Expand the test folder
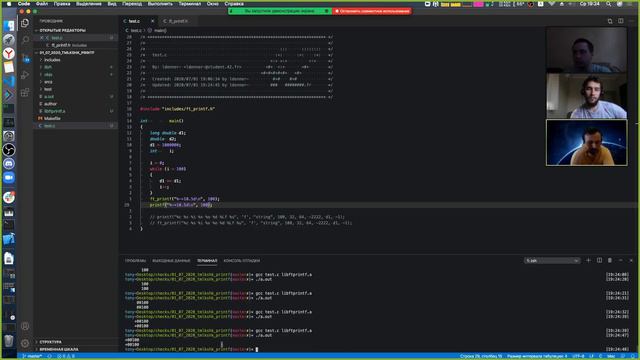 tap(48, 89)
